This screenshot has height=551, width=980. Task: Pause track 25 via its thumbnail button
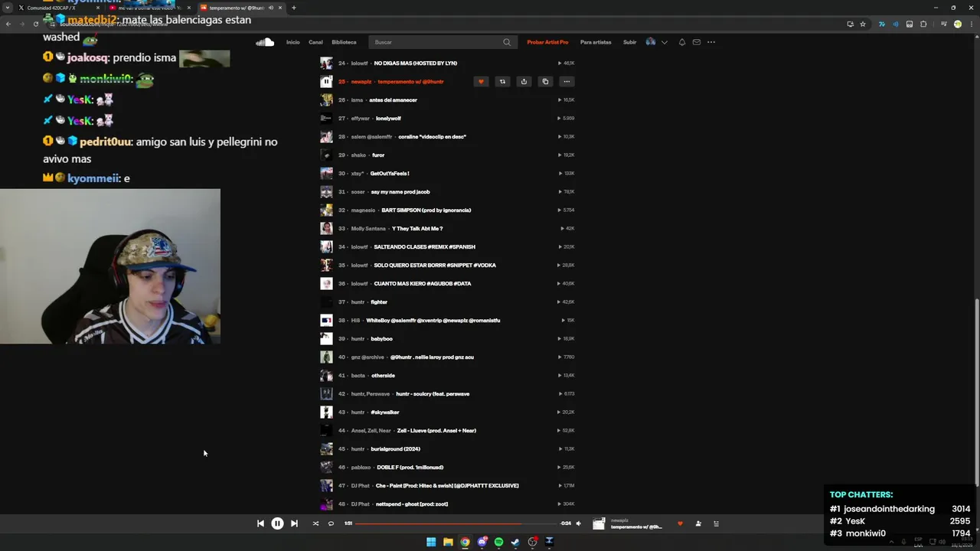tap(326, 81)
